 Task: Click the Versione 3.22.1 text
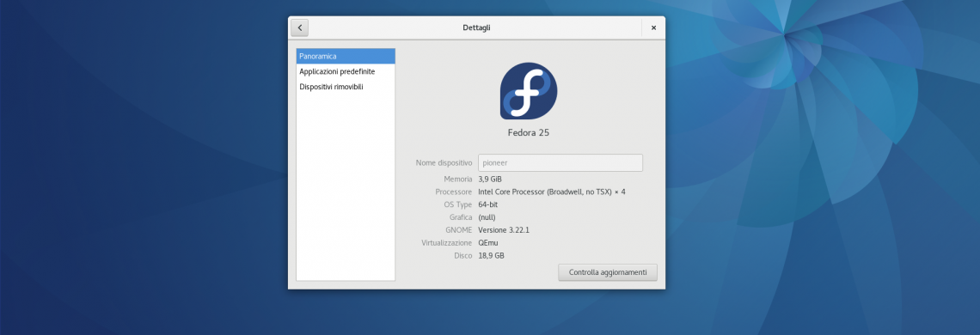[x=504, y=230]
